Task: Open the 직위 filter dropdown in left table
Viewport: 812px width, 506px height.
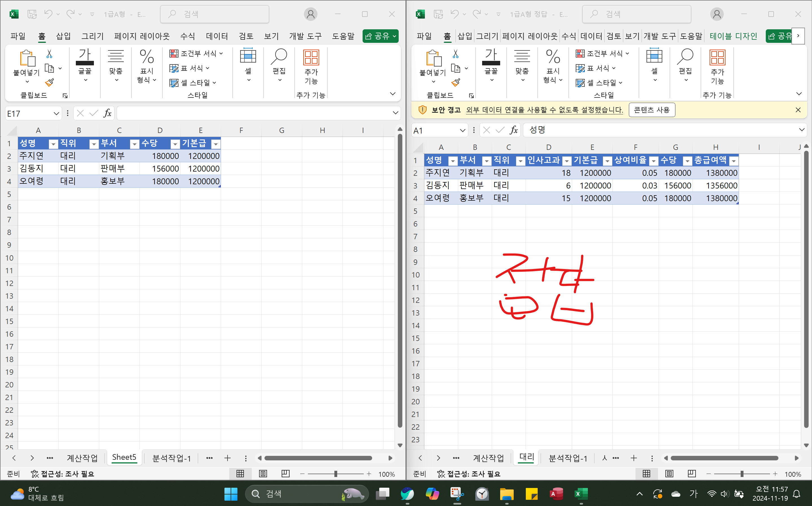Action: (x=94, y=144)
